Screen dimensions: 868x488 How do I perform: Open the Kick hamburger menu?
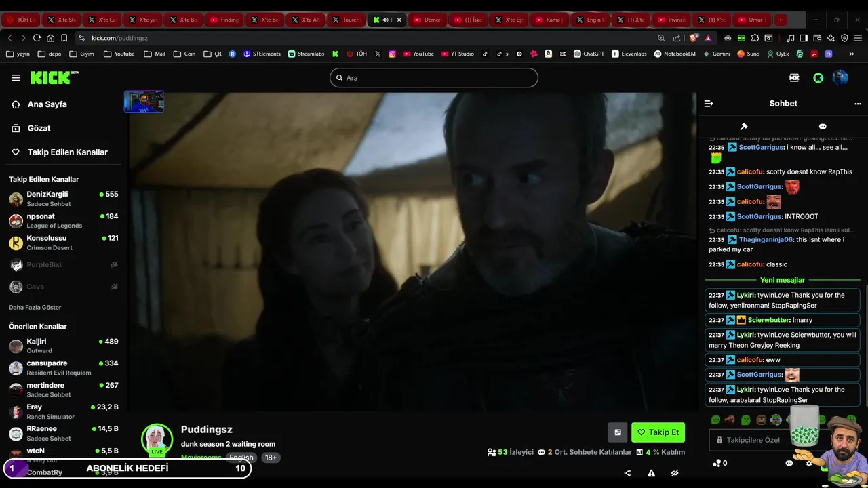pyautogui.click(x=16, y=77)
